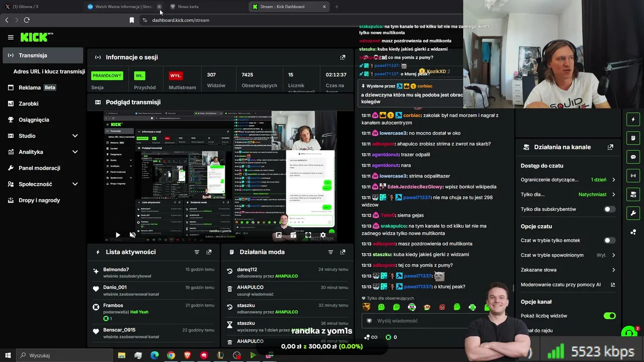The image size is (644, 362).
Task: Toggle Tylko dla subskrybentów switch
Action: (609, 209)
